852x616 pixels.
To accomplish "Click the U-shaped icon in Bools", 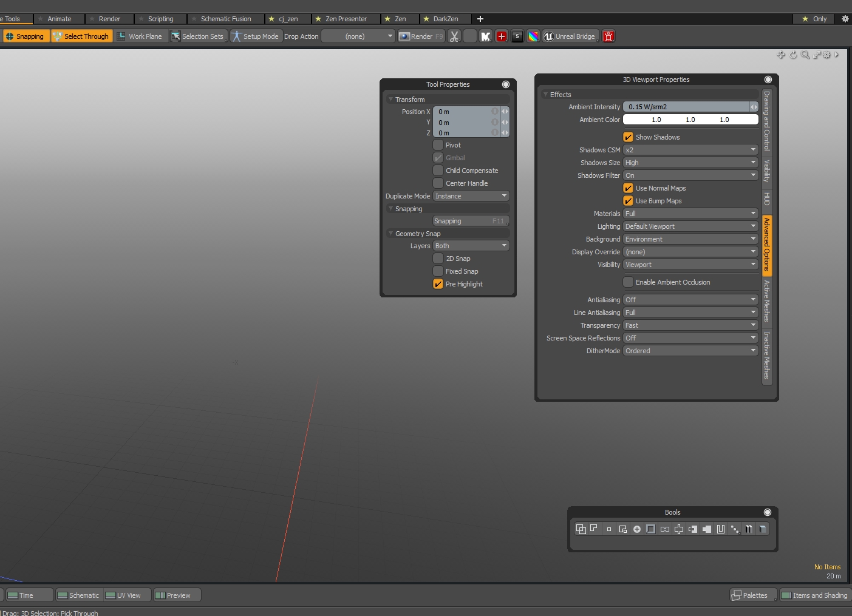I will (721, 529).
